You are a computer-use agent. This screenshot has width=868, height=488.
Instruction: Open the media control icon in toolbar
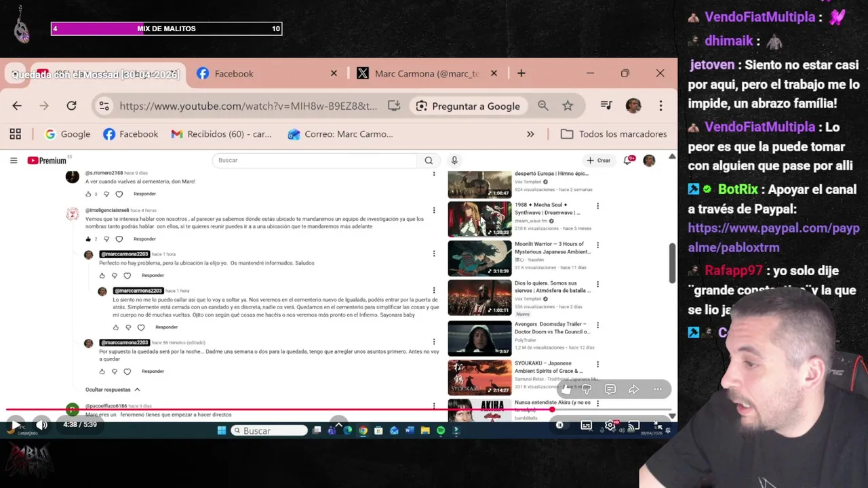pos(606,106)
